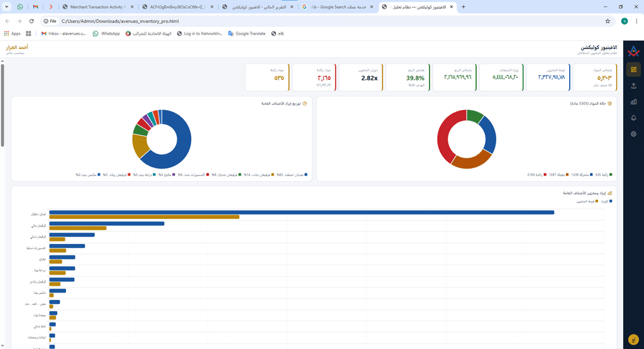
Task: Close the Merchant Transaction Activity tab
Action: [x=131, y=7]
